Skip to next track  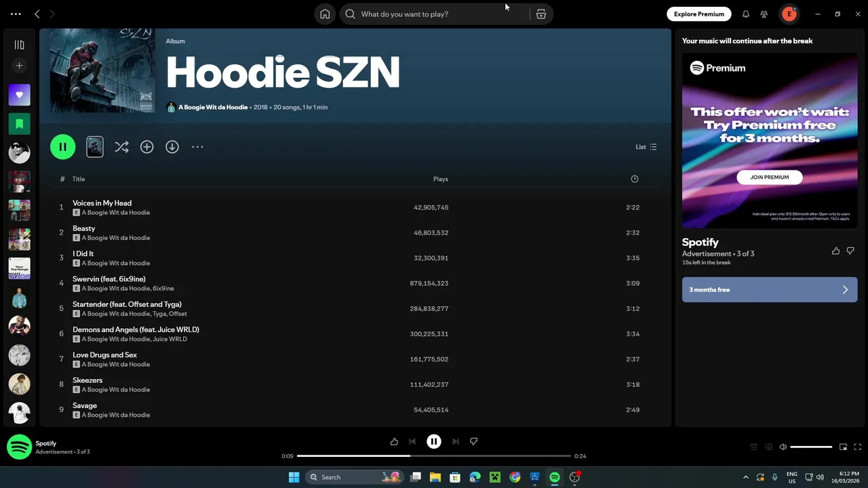(456, 442)
